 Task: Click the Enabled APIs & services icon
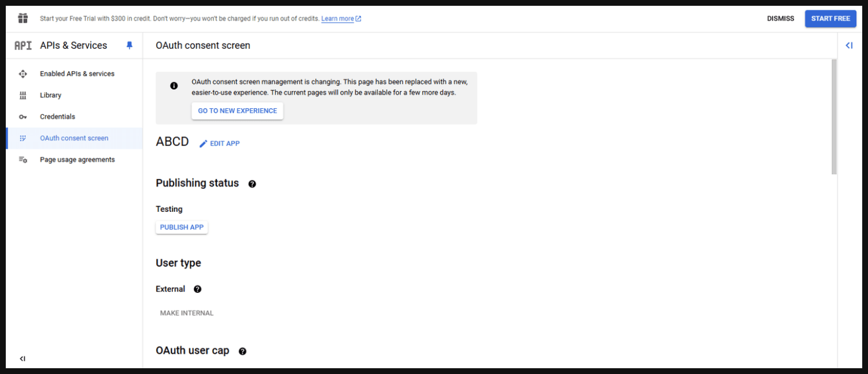23,74
